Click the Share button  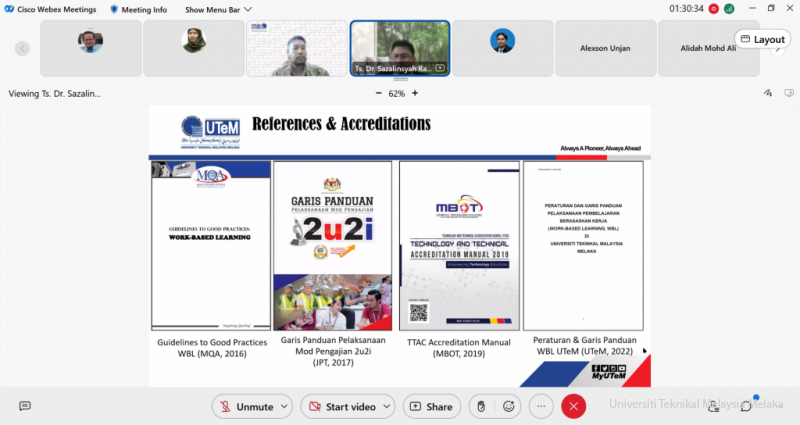point(429,407)
